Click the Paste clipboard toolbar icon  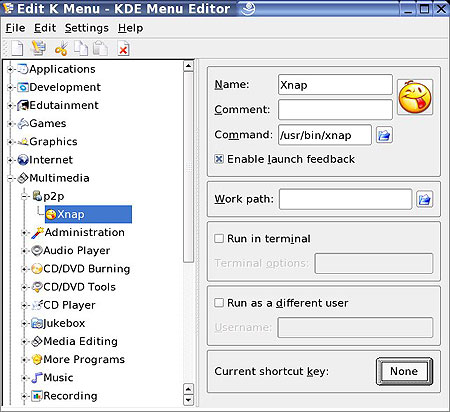click(100, 49)
